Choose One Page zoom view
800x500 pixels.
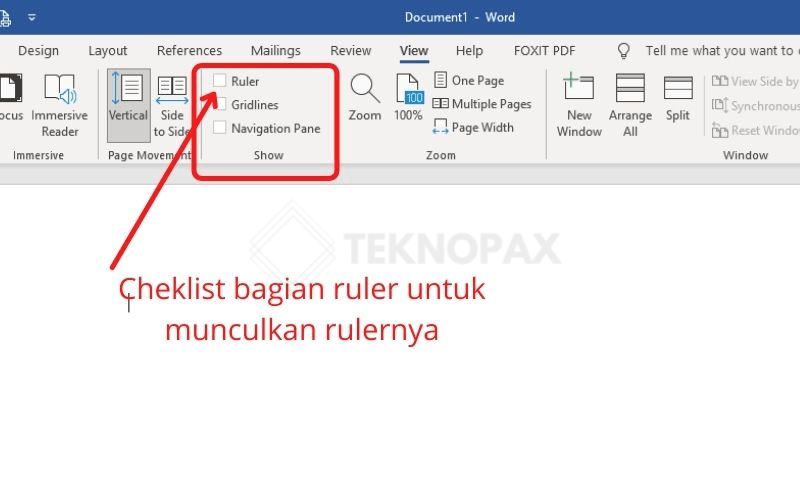(469, 80)
